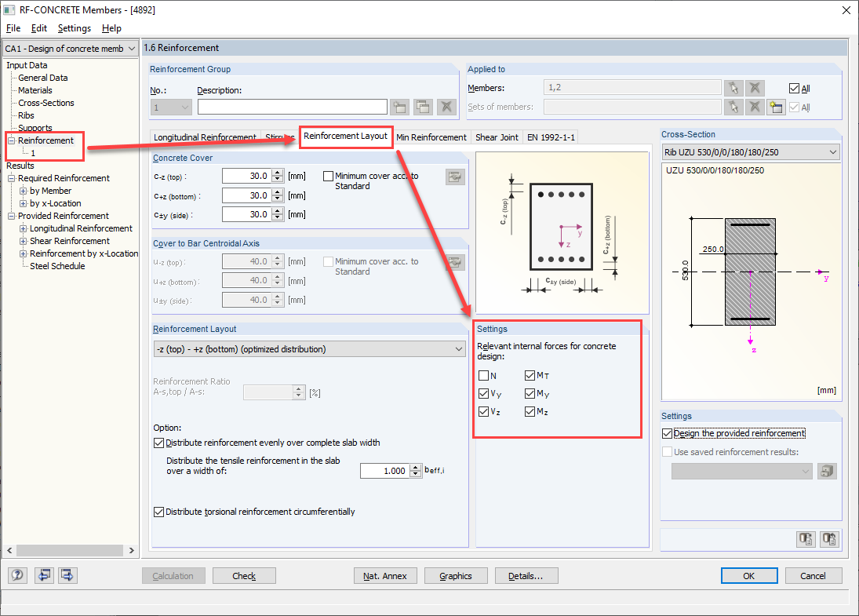Screen dimensions: 859x616
Task: Collapse the Provided Reinforcement tree node
Action: click(12, 216)
